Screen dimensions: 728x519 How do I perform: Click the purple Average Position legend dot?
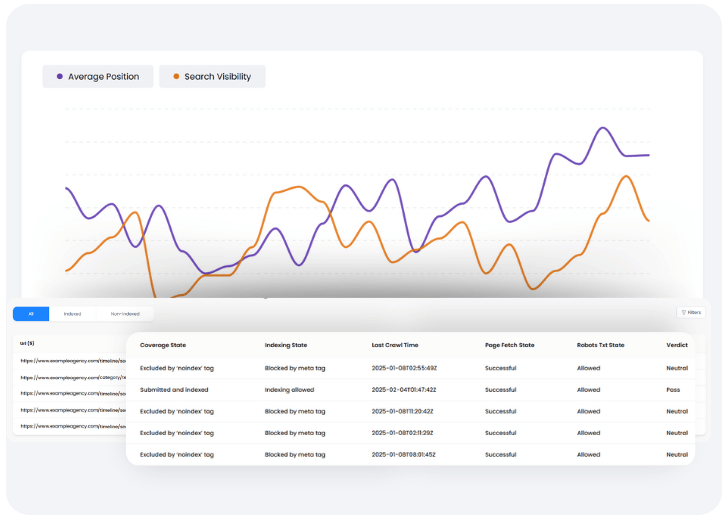(60, 77)
